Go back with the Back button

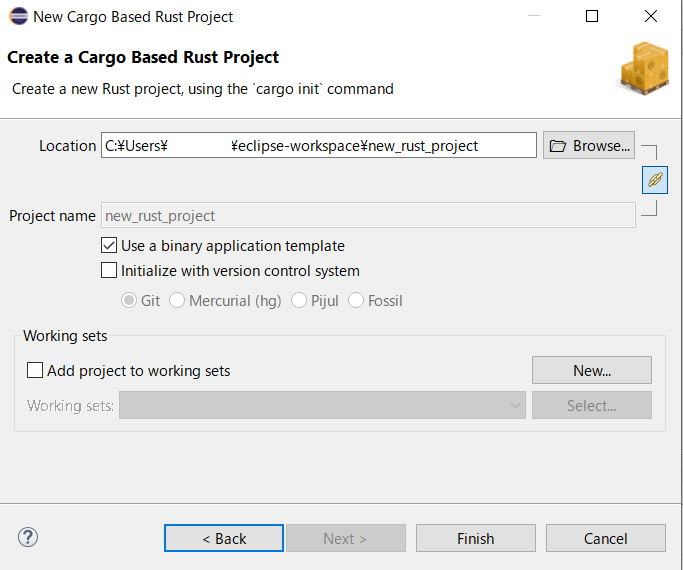pos(224,538)
